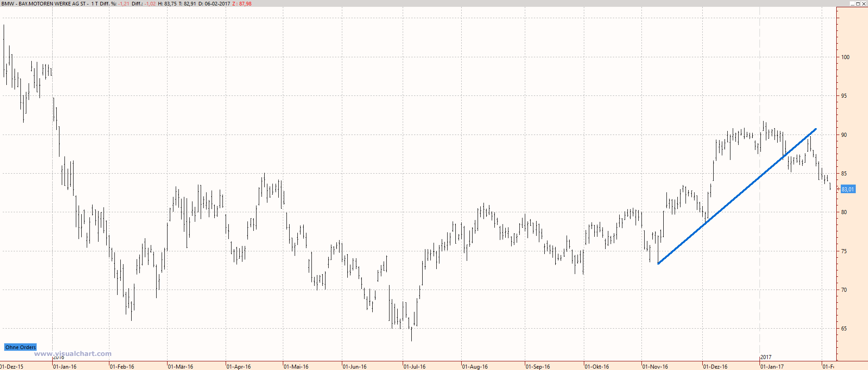Click the date D: 06-02-2017 in the header

click(214, 4)
